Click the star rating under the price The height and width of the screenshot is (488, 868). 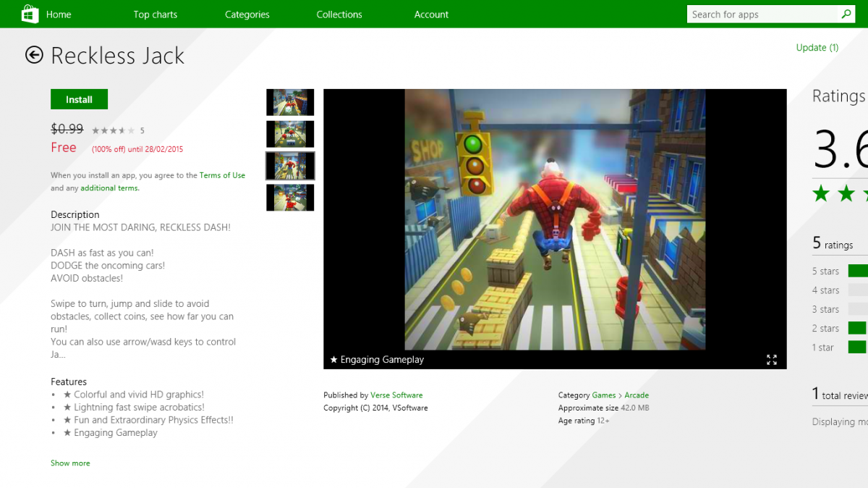[x=113, y=130]
